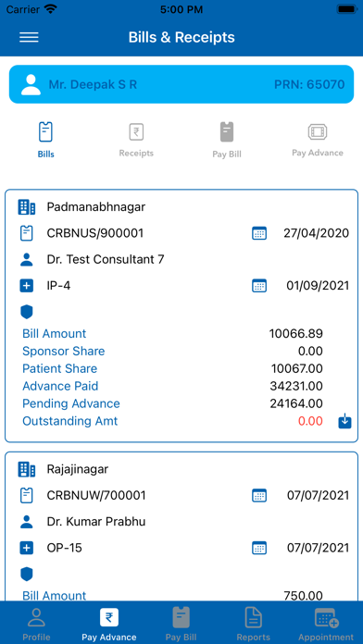Tap the date 01/09/2021

318,286
